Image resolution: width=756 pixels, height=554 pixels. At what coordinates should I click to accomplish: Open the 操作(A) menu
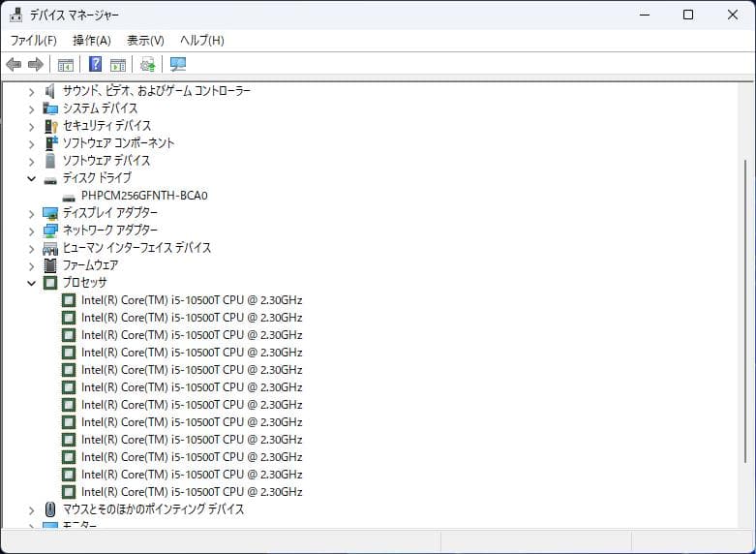coord(92,41)
